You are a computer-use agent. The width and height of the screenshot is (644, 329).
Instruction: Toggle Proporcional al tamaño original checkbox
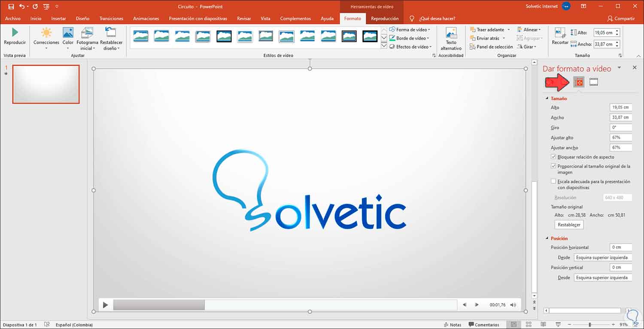point(553,166)
